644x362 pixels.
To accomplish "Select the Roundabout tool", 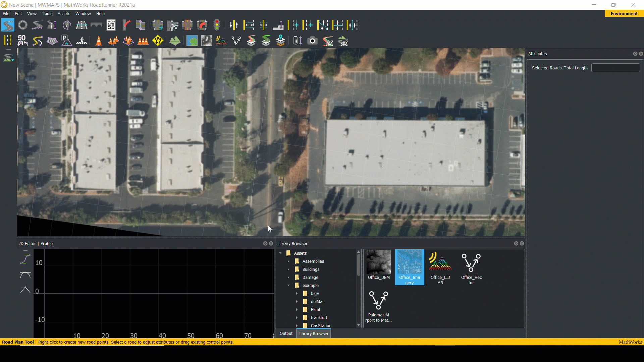I will pyautogui.click(x=22, y=25).
